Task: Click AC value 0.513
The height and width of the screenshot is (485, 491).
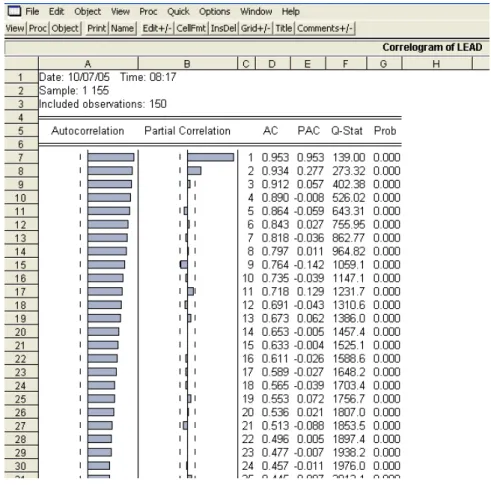Action: [275, 426]
